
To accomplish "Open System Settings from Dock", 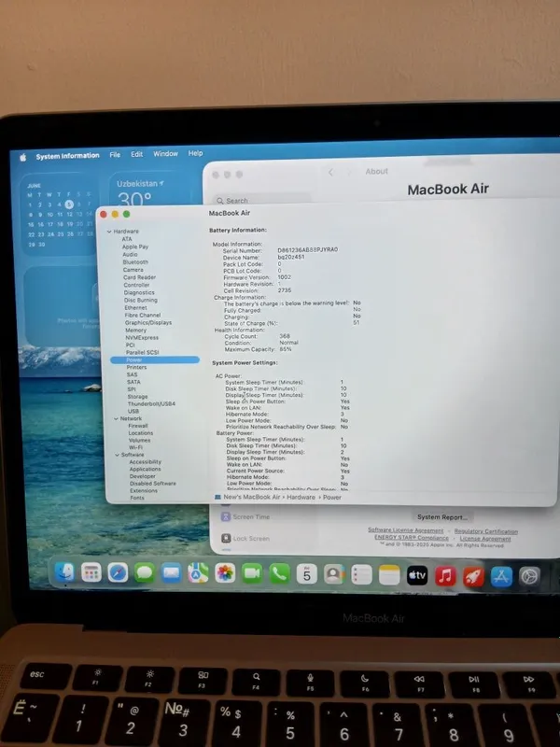I will pos(529,576).
